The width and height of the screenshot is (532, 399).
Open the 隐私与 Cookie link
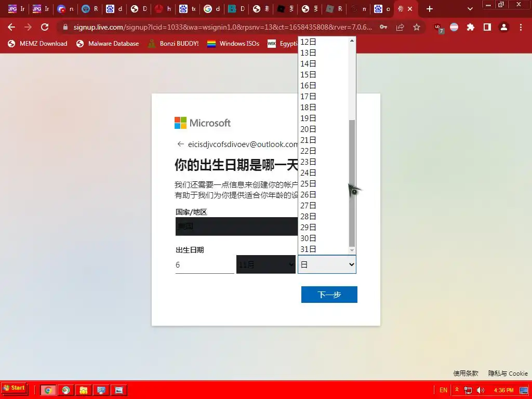click(x=508, y=373)
